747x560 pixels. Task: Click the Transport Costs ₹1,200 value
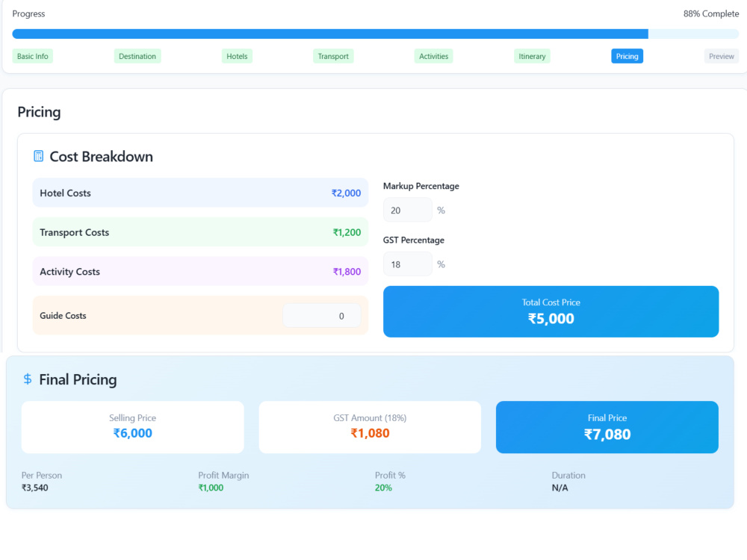[347, 232]
